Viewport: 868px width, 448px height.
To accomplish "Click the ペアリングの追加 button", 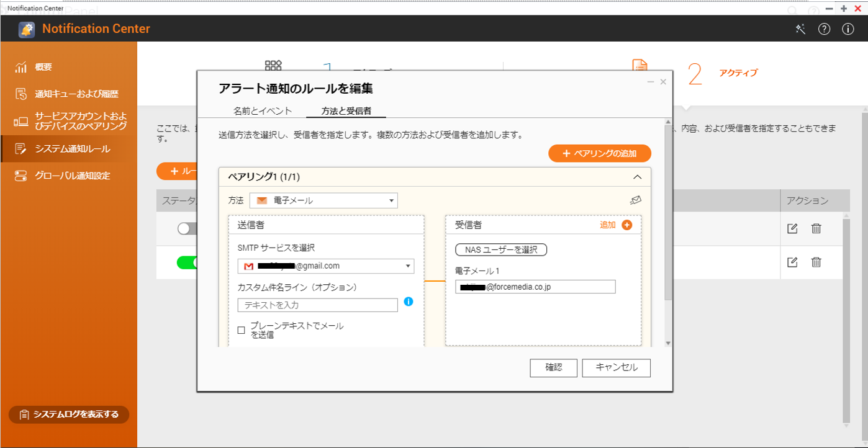I will [599, 153].
